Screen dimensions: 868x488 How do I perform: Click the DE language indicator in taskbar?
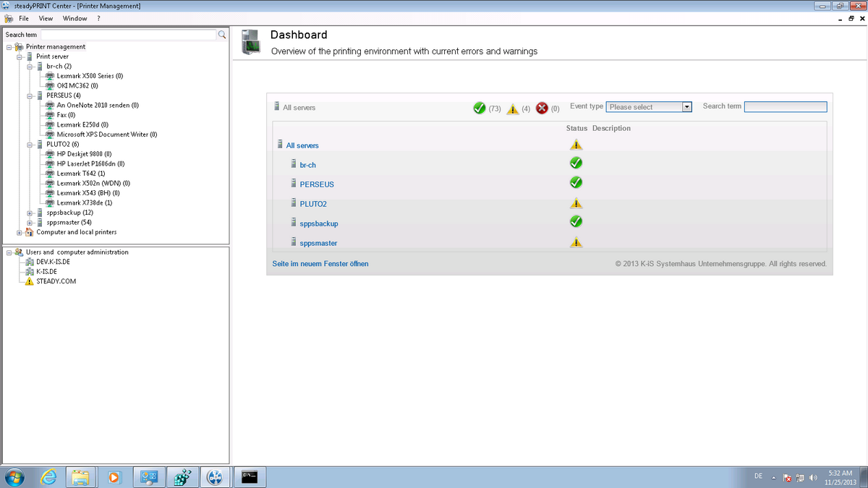(758, 476)
